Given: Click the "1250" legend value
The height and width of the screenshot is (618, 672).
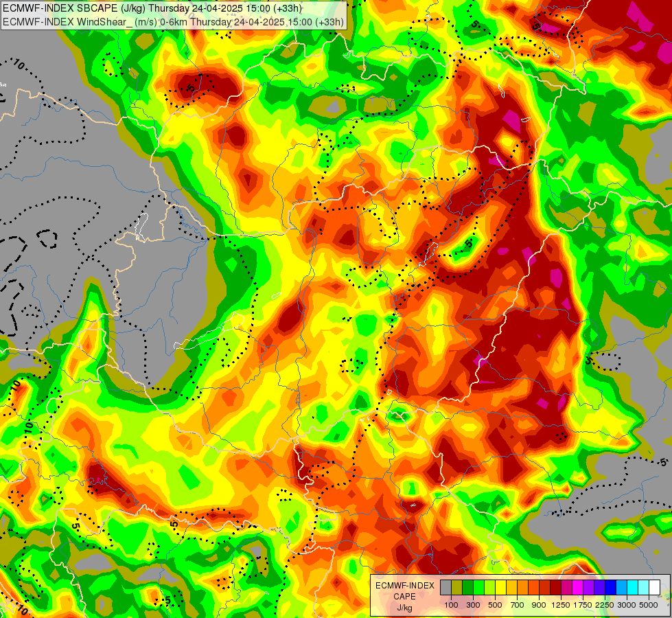Looking at the screenshot, I should click(x=561, y=605).
